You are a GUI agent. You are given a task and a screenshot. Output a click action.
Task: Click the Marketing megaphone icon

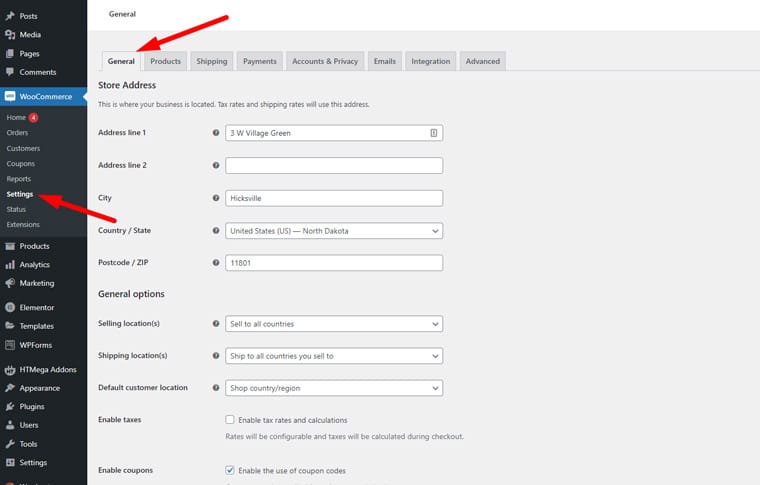tap(10, 283)
